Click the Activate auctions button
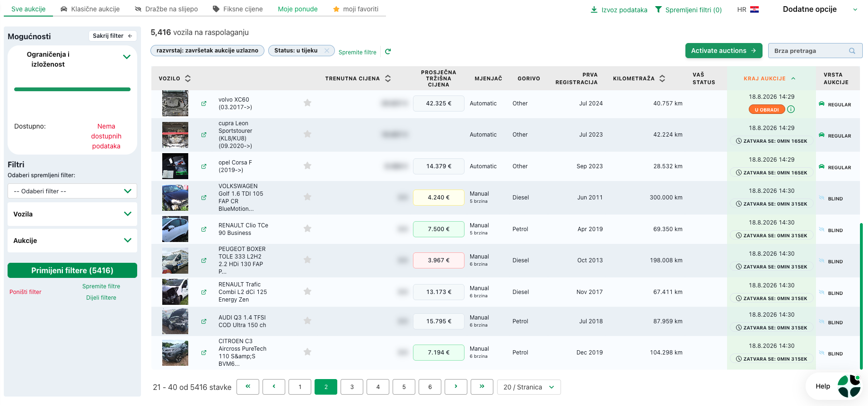Viewport: 868px width, 406px height. pyautogui.click(x=724, y=51)
